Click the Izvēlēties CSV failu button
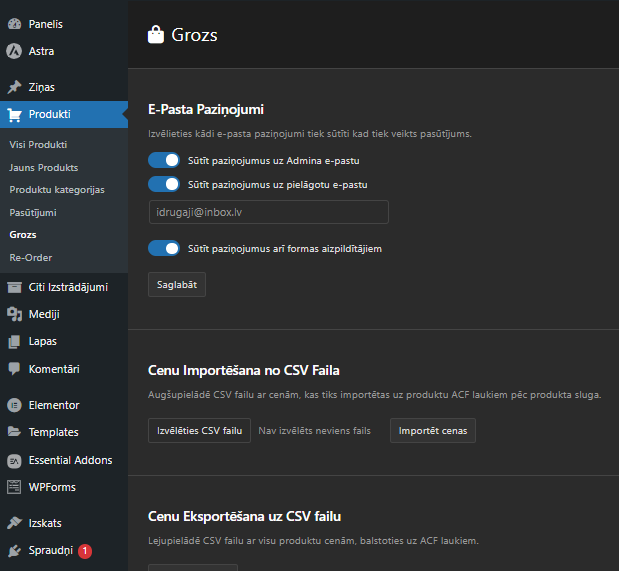Viewport: 619px width, 571px height. tap(200, 431)
